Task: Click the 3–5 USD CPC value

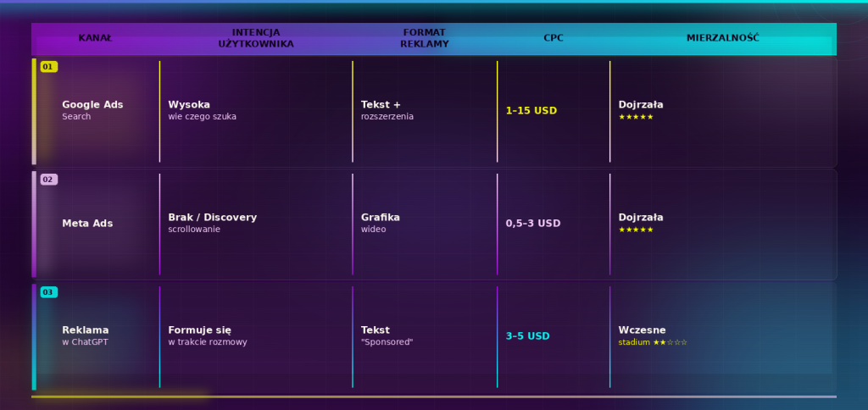Action: (527, 335)
